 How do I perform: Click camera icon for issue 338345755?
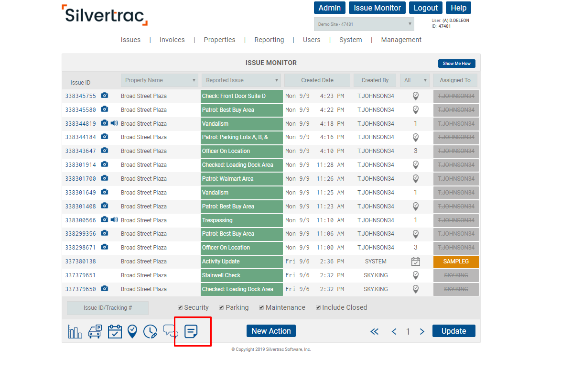coord(105,96)
